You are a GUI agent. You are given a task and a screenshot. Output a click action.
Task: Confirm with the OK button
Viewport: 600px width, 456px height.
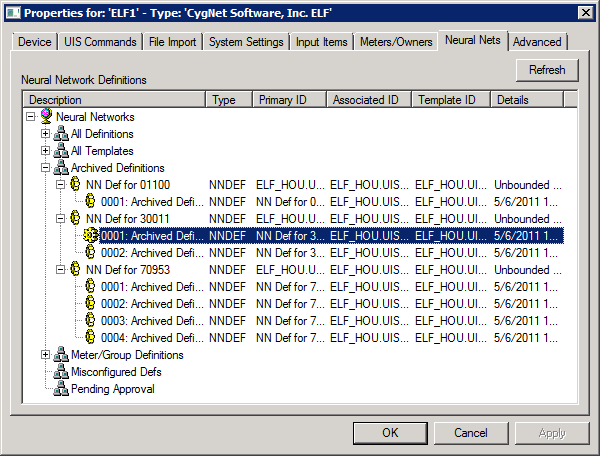tap(390, 433)
